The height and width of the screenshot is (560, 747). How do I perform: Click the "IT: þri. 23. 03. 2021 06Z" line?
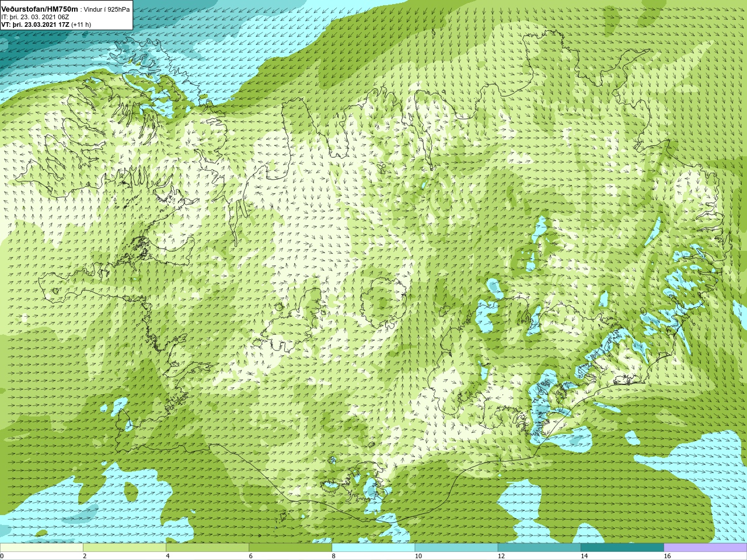click(x=36, y=17)
